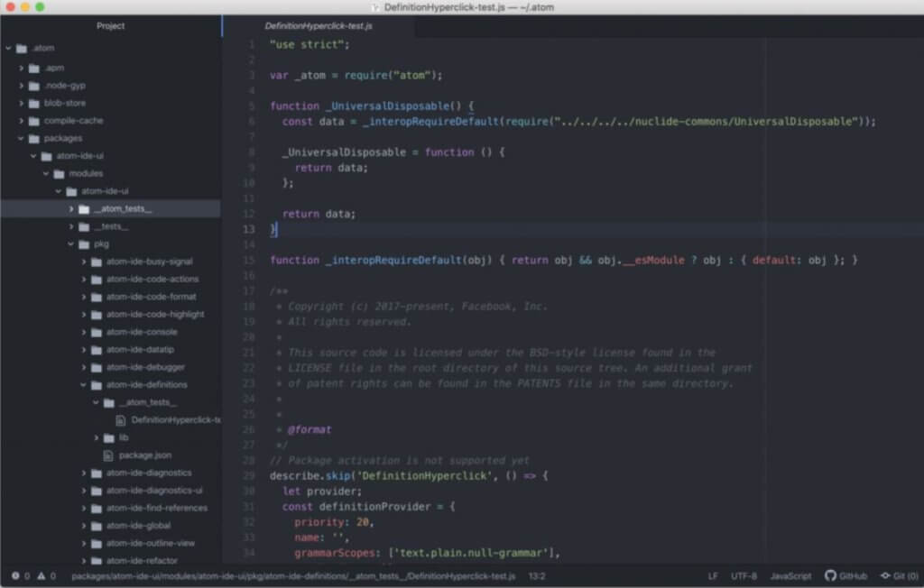Click the file path in status bar
Screen dimensions: 924x588
[x=293, y=575]
